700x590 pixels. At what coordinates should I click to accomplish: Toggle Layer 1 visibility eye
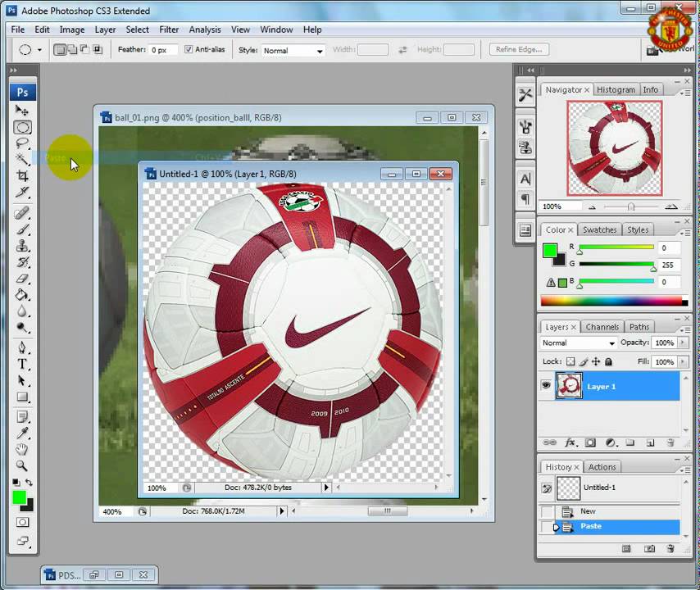click(546, 386)
